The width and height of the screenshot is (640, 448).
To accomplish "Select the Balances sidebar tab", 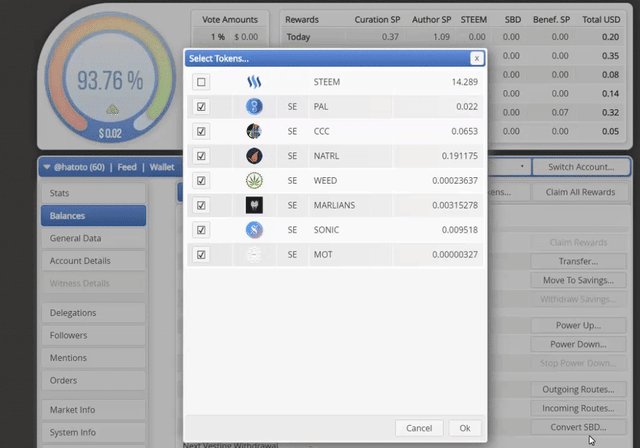I will [x=93, y=215].
